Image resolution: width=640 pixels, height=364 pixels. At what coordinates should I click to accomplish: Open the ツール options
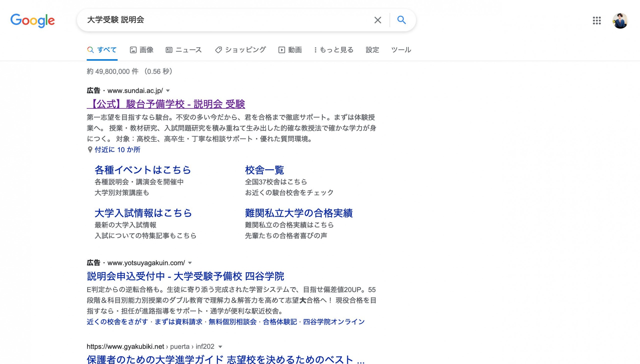pos(401,50)
